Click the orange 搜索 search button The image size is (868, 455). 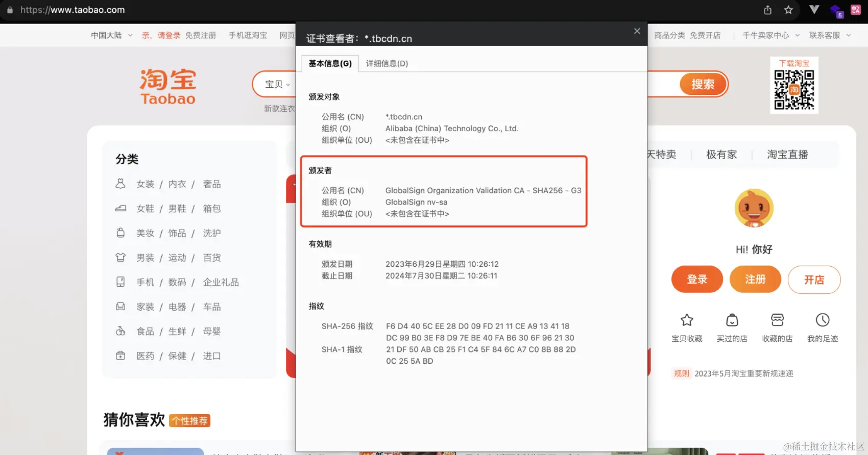703,84
